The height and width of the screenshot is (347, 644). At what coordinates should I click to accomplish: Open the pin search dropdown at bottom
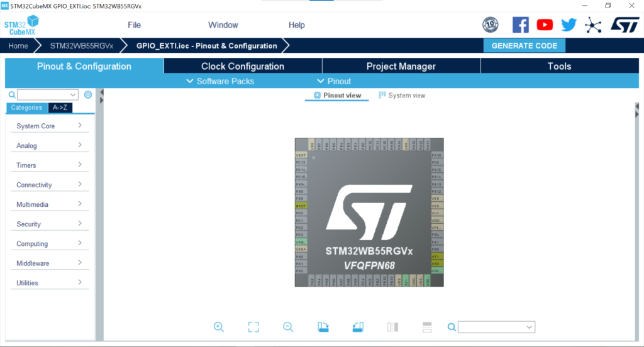tap(497, 328)
